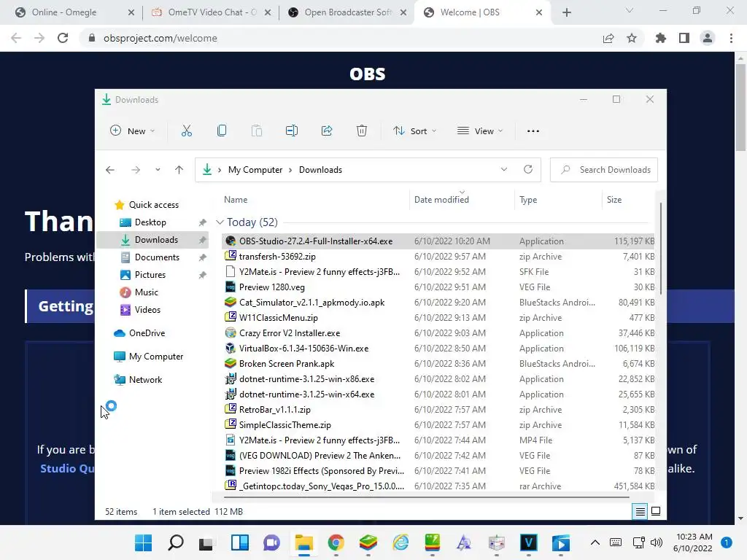Viewport: 747px width, 560px height.
Task: Open Internet Explorer taskbar icon
Action: [400, 542]
